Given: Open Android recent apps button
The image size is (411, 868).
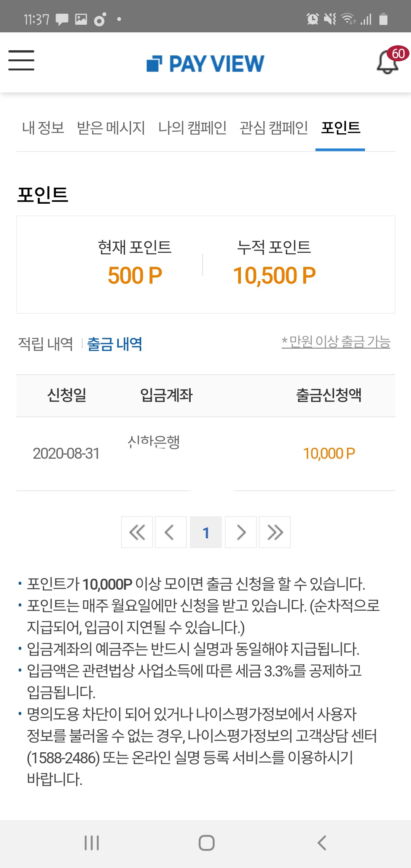Looking at the screenshot, I should 92,843.
